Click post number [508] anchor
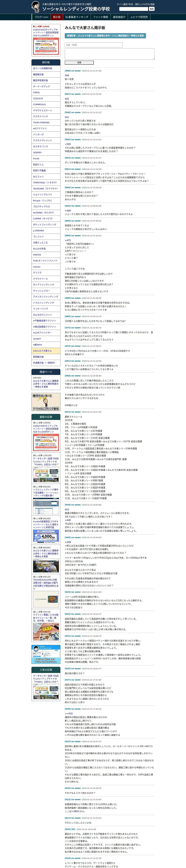This screenshot has width=186, height=868. click(68, 71)
